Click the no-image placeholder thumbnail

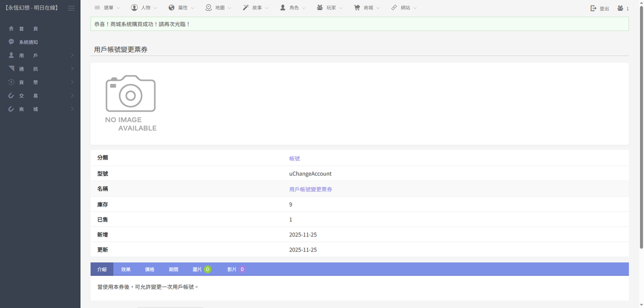131,103
